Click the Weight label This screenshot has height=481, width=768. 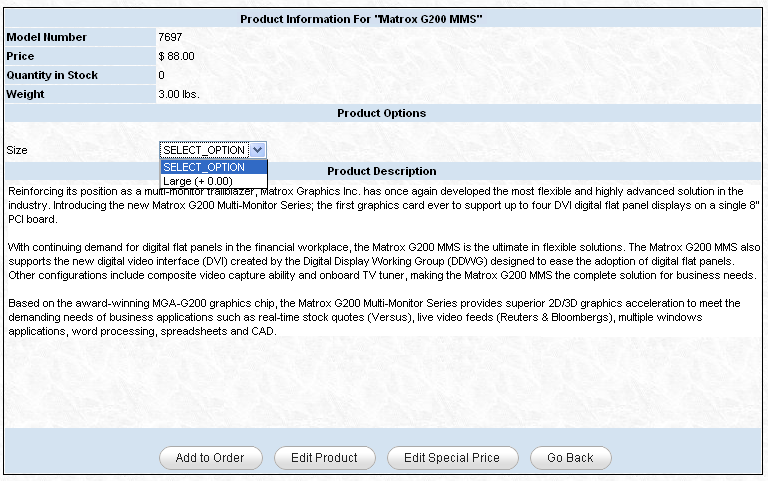coord(25,94)
